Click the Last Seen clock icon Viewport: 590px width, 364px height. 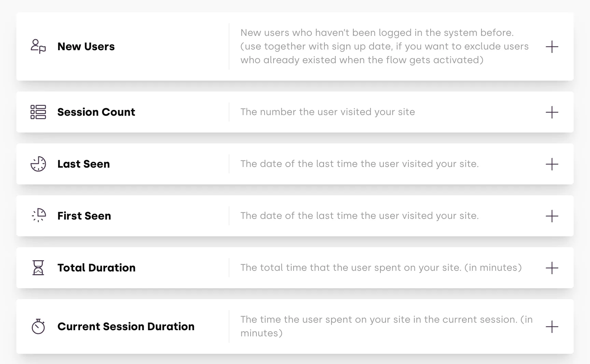[x=38, y=164]
